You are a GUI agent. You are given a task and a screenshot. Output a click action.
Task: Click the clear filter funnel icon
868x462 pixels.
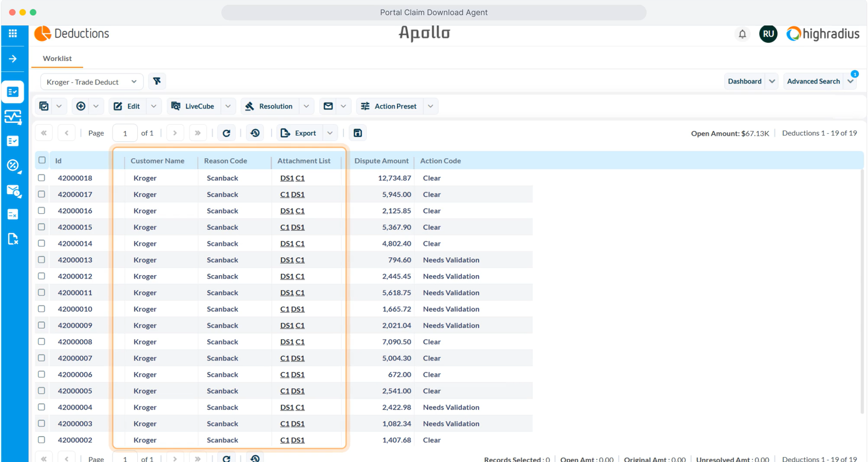click(x=157, y=81)
